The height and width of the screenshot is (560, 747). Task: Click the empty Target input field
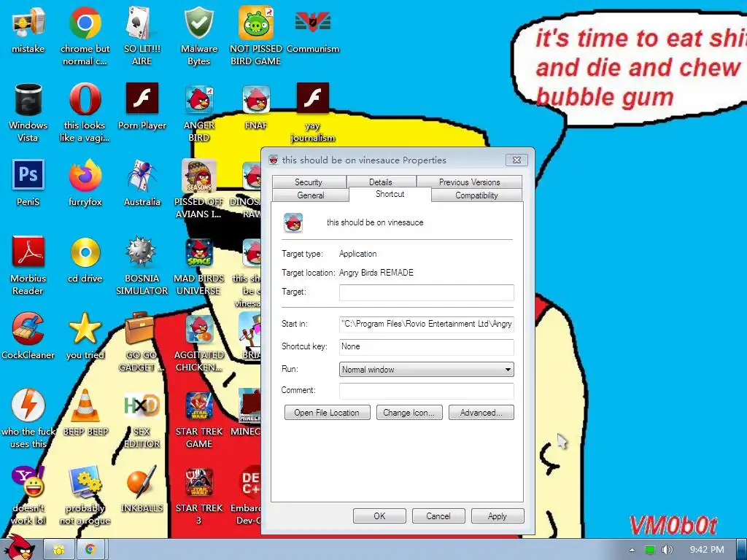426,292
